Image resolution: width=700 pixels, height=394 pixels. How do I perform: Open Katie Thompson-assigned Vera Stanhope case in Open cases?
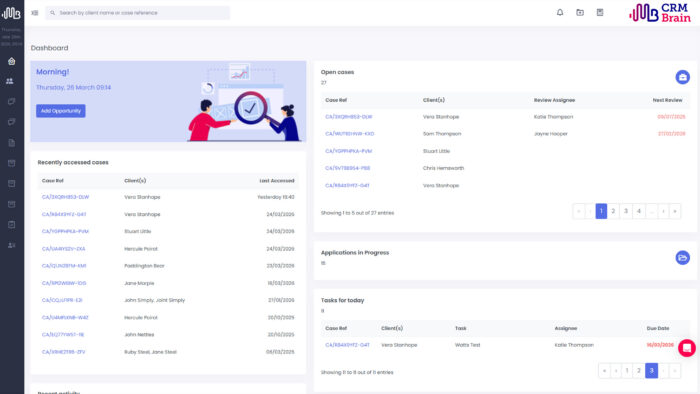pyautogui.click(x=349, y=117)
